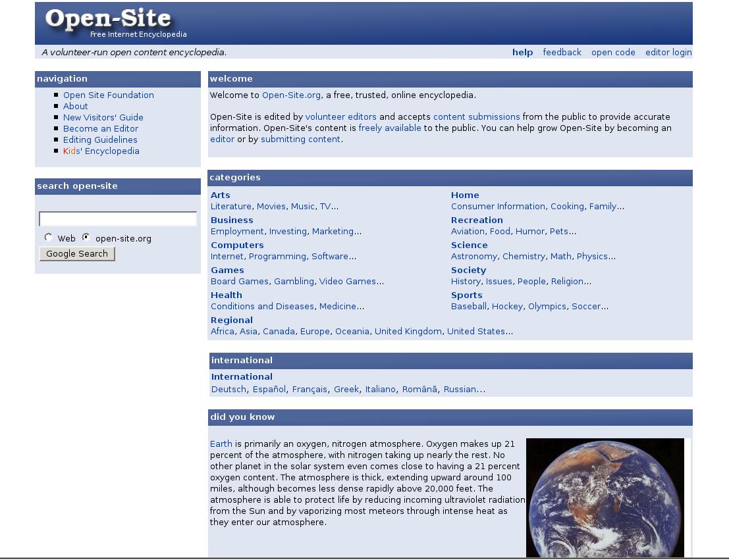Open the Cooking subcategory

tap(567, 207)
